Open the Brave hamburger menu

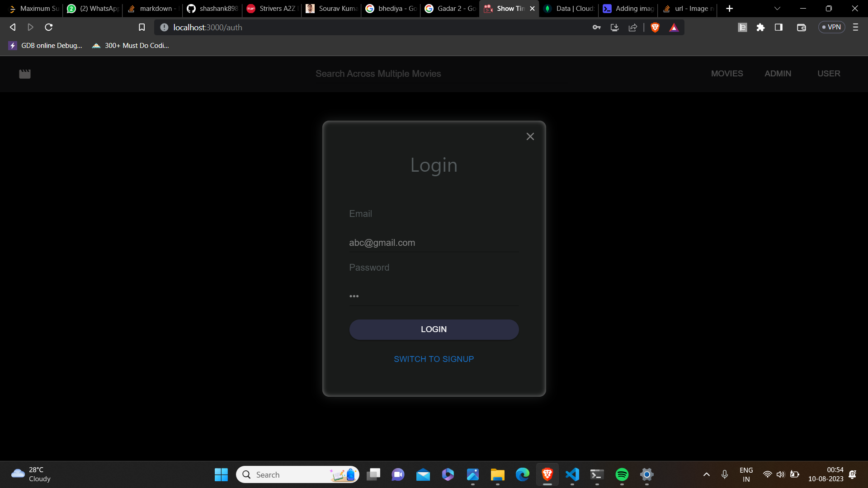click(x=855, y=28)
